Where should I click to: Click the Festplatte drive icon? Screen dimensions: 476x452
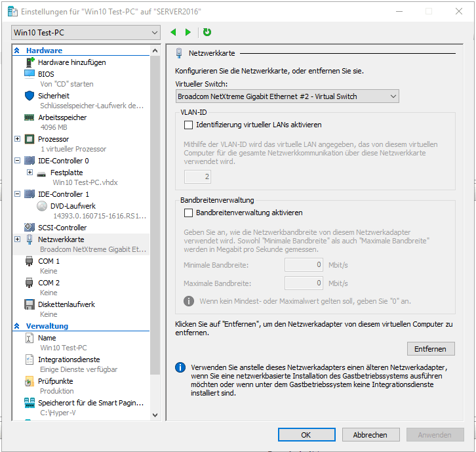point(41,174)
